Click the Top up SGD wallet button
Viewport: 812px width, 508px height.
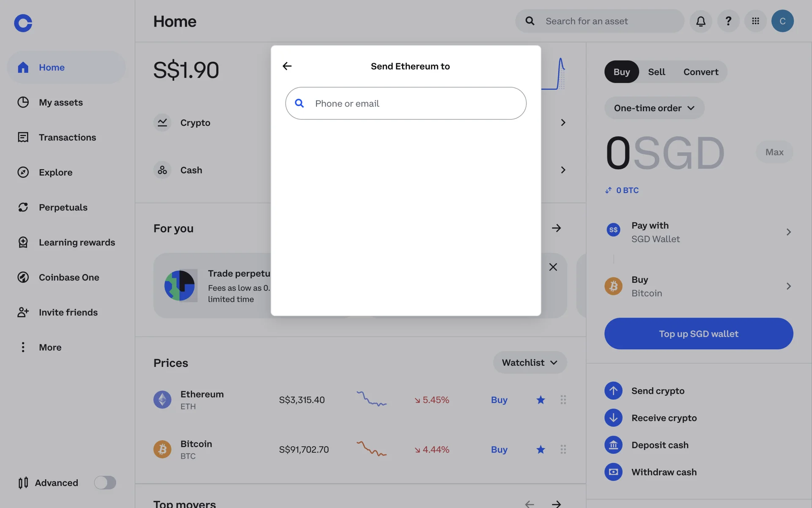699,334
